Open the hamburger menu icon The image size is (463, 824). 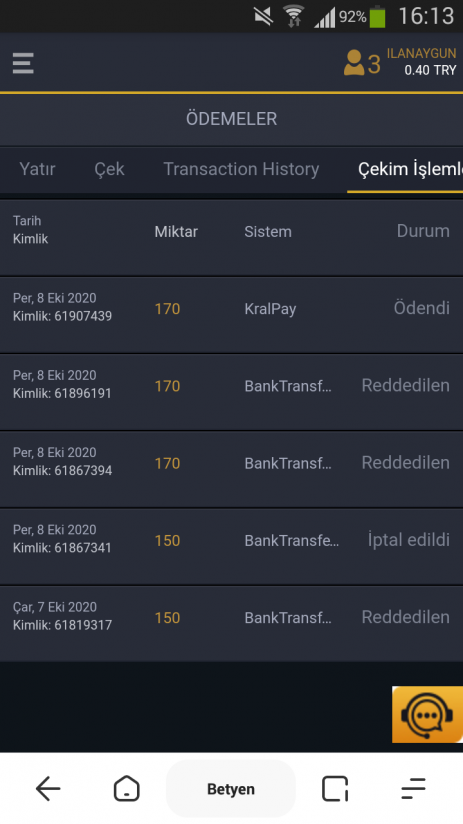(23, 63)
